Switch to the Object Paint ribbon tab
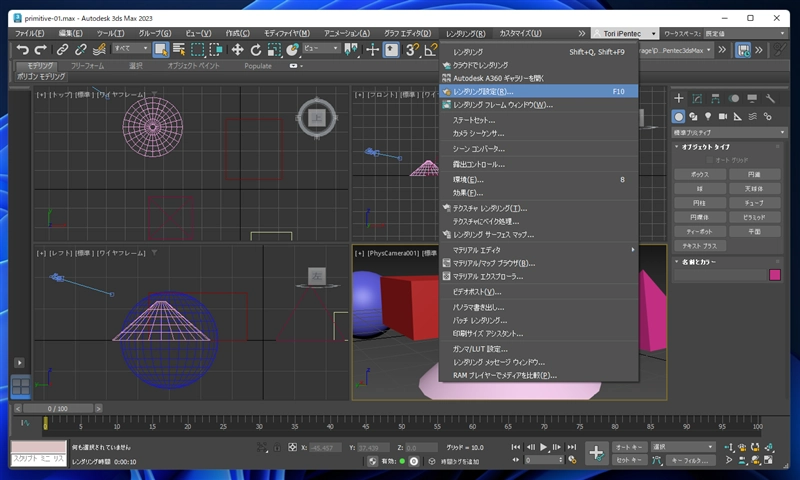800x480 pixels. coord(193,66)
